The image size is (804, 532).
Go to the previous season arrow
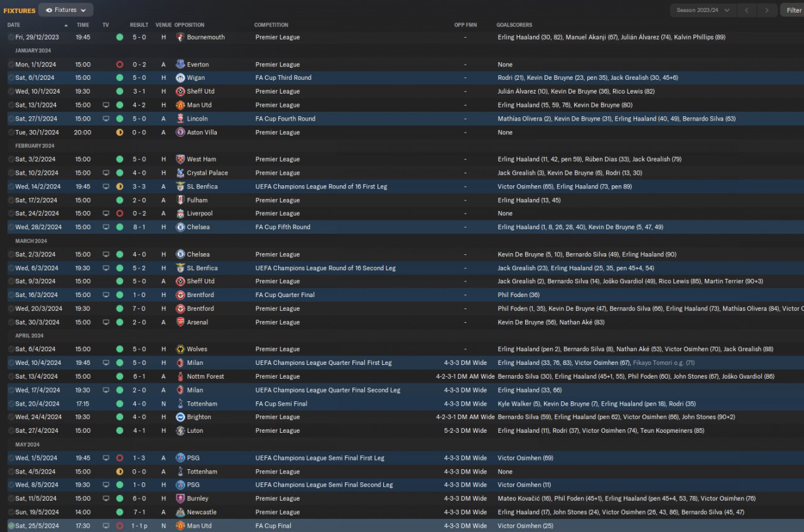pos(746,10)
